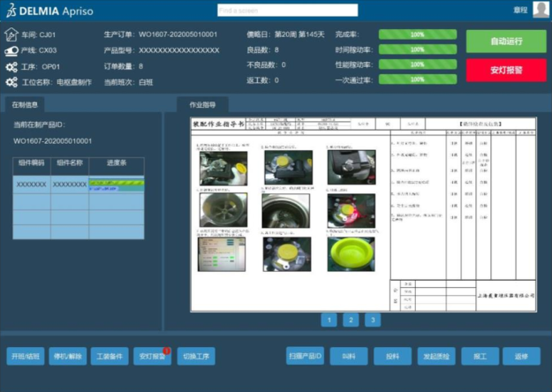Click the Find a screen search field

287,11
